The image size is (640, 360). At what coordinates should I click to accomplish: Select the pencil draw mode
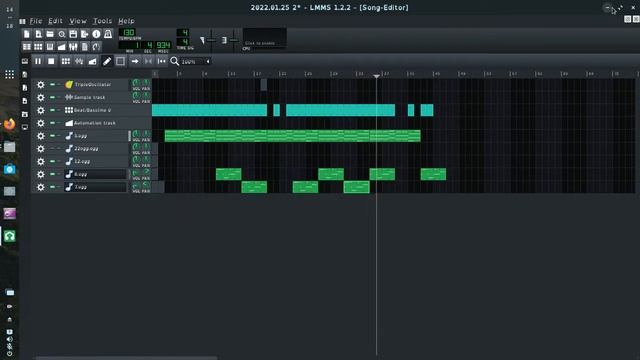[107, 61]
